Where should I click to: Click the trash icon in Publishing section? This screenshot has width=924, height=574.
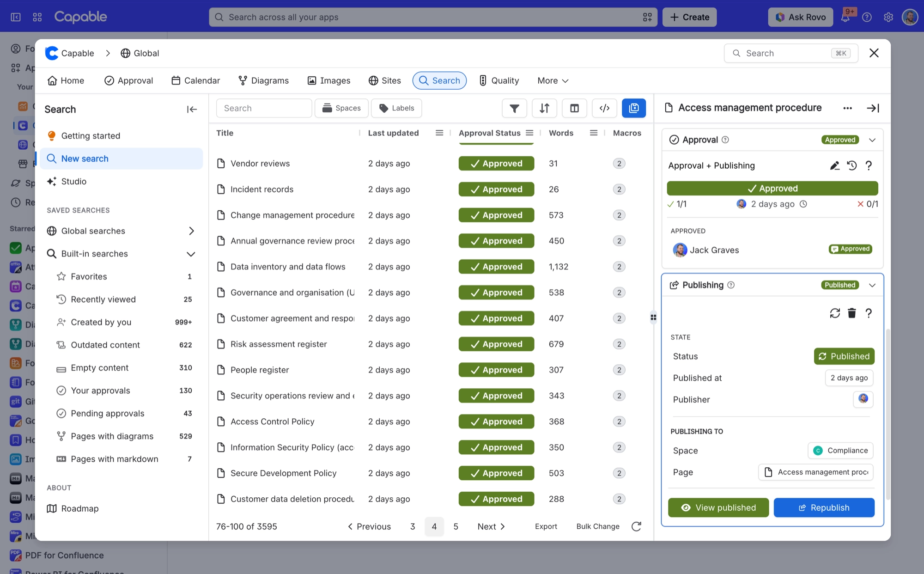[852, 313]
